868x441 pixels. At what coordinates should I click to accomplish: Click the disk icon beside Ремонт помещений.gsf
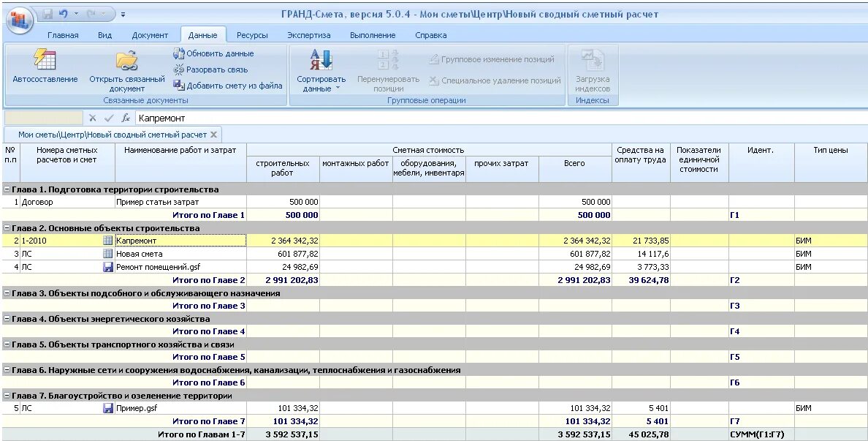click(x=108, y=267)
